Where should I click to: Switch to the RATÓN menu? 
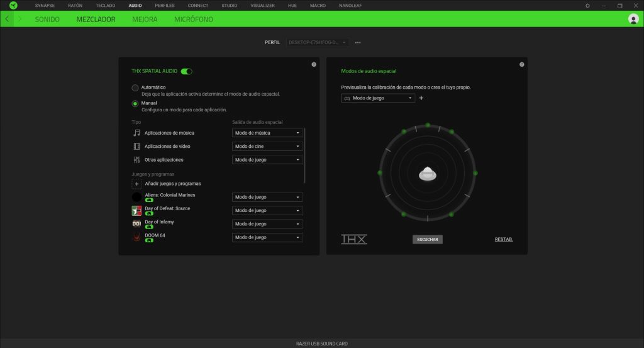[75, 6]
